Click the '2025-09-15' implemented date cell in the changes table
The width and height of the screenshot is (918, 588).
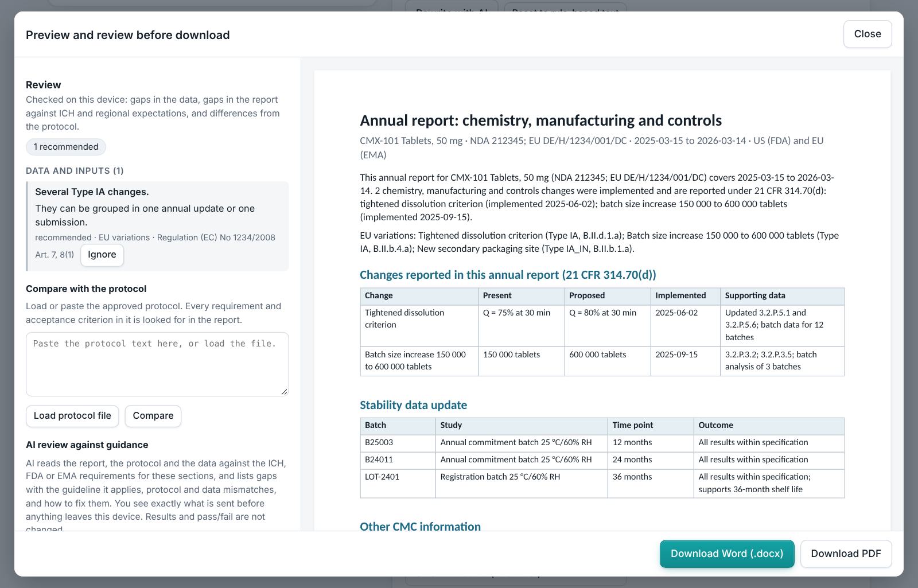pos(686,361)
